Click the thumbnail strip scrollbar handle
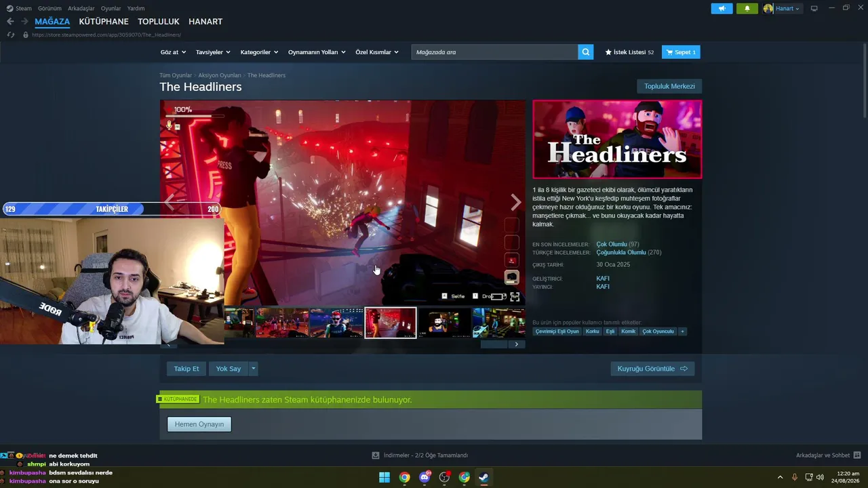Screen dimensions: 868x488 pos(494,344)
